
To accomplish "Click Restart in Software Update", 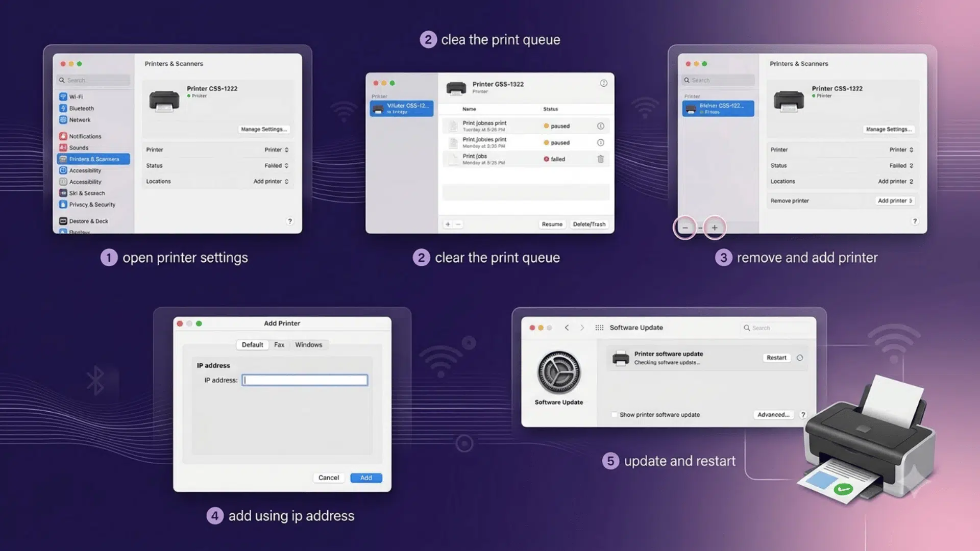I will (x=776, y=358).
